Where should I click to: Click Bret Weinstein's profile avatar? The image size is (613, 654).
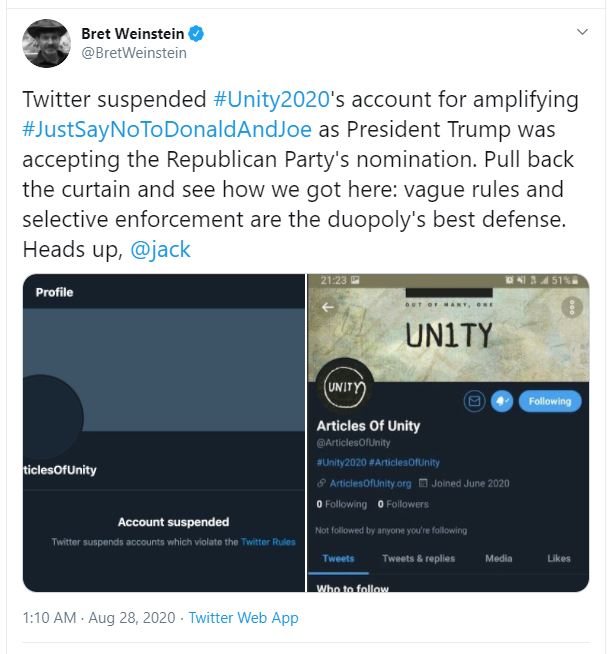[46, 43]
